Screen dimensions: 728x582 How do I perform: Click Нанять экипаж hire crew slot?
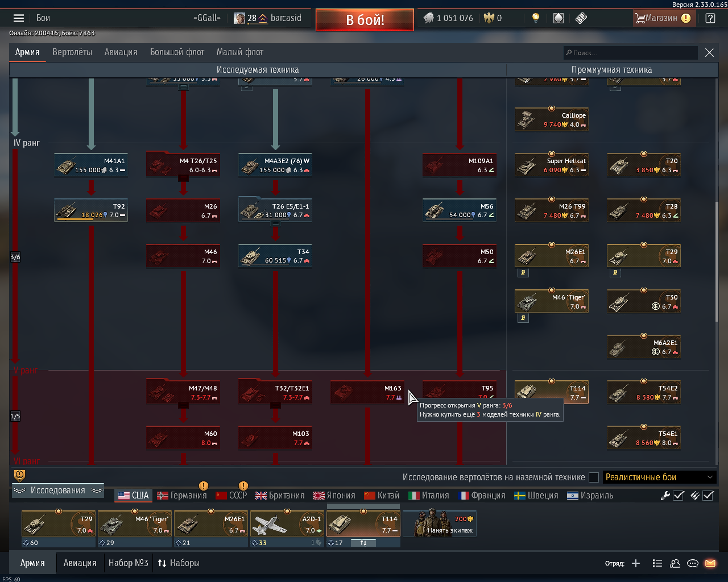coord(440,523)
